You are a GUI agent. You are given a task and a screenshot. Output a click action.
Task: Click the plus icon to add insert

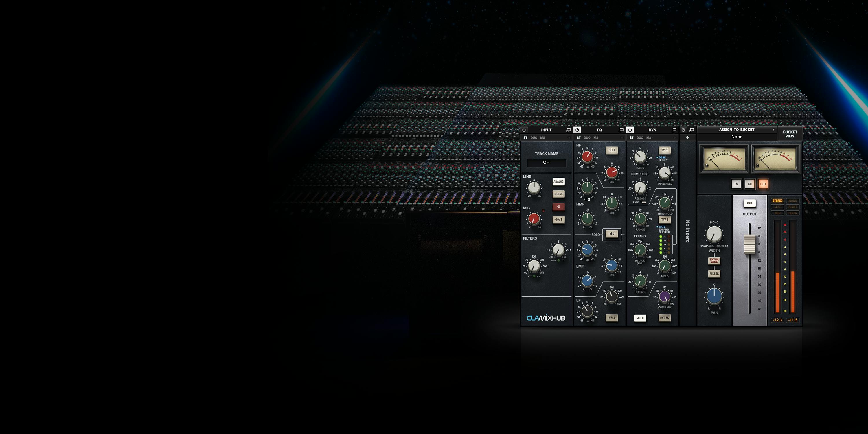(x=687, y=137)
